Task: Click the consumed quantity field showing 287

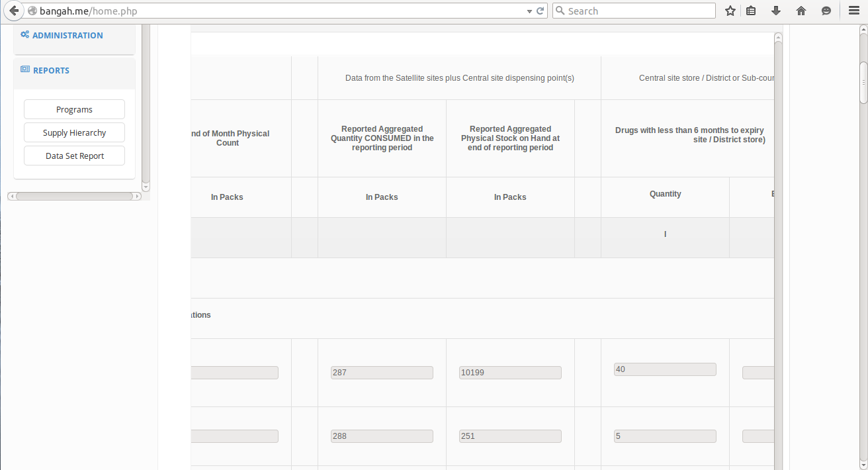Action: 382,373
